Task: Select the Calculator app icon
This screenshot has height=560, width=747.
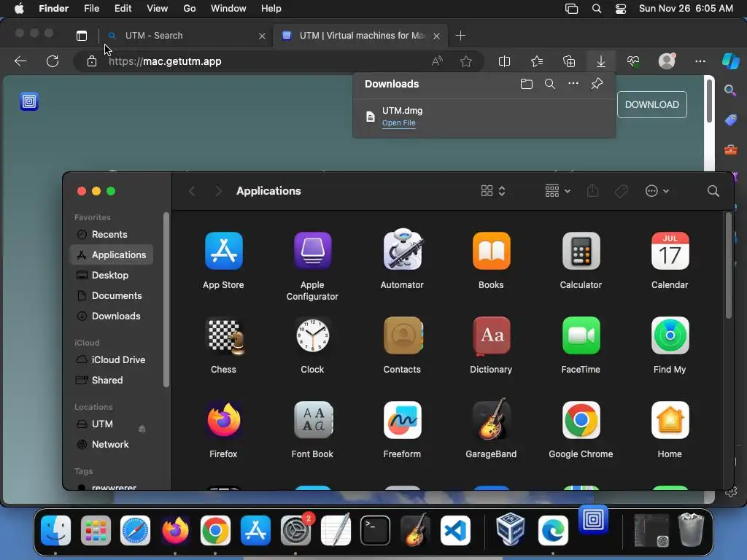Action: click(x=581, y=251)
